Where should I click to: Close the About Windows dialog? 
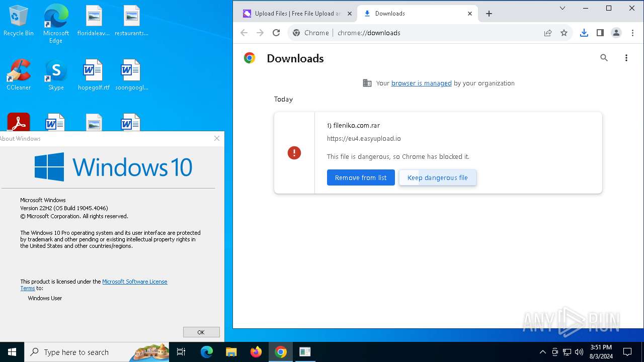pyautogui.click(x=217, y=138)
